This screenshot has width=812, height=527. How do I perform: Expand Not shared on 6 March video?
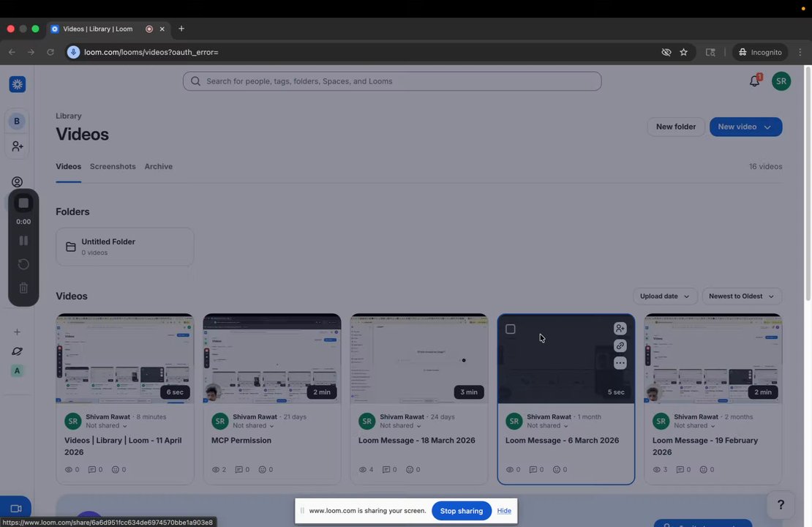(x=547, y=425)
